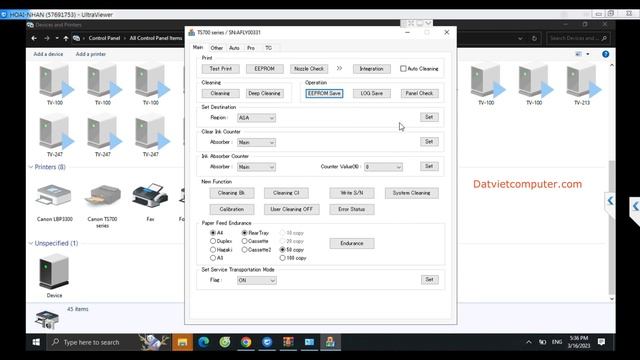Click the search magnifier in Devices window
Screen dimensions: 640x360
tap(604, 38)
